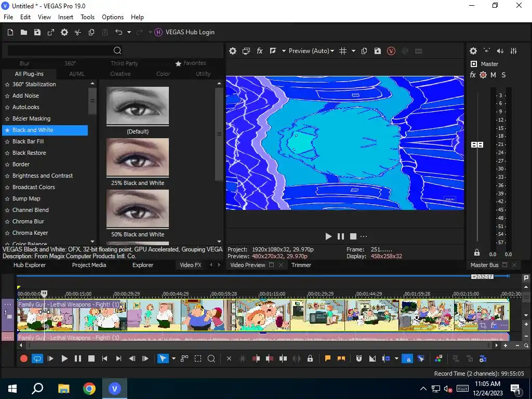Open the preview transport more options dots

(x=364, y=236)
